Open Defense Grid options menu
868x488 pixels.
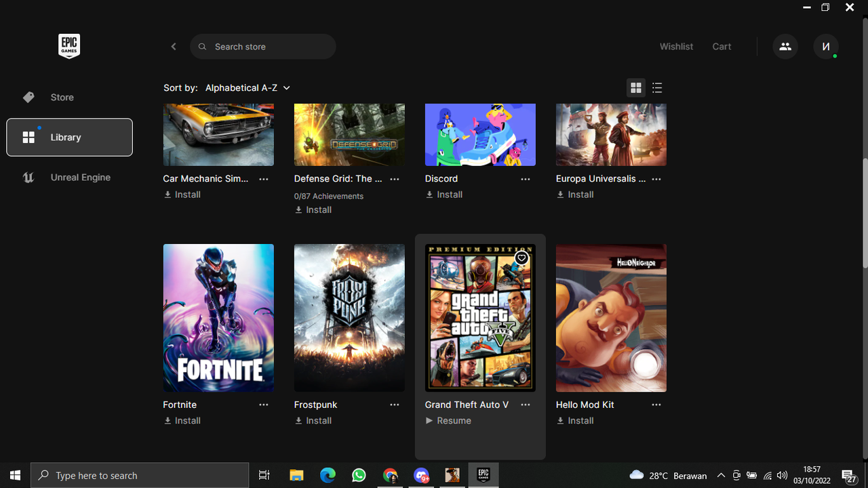(395, 179)
